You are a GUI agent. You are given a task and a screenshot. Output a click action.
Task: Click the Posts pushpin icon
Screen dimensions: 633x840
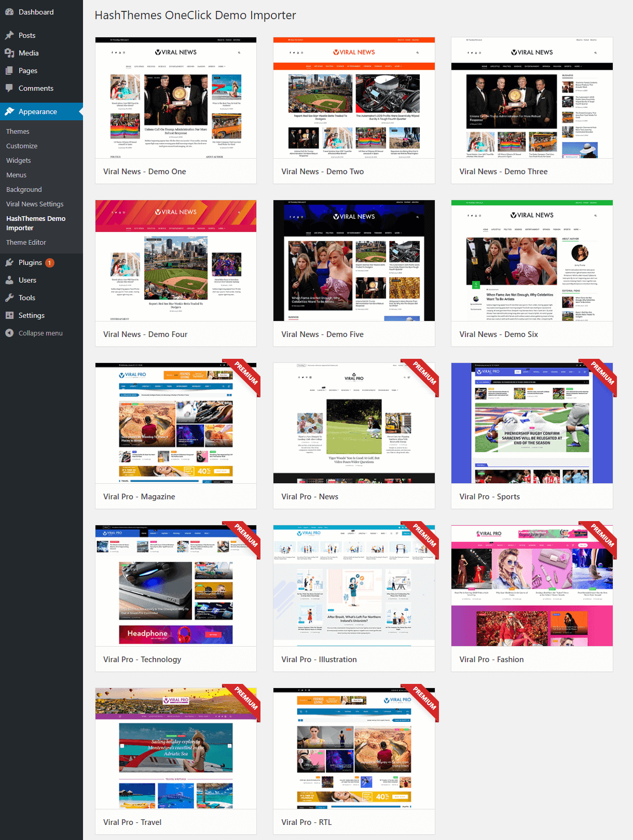[9, 35]
